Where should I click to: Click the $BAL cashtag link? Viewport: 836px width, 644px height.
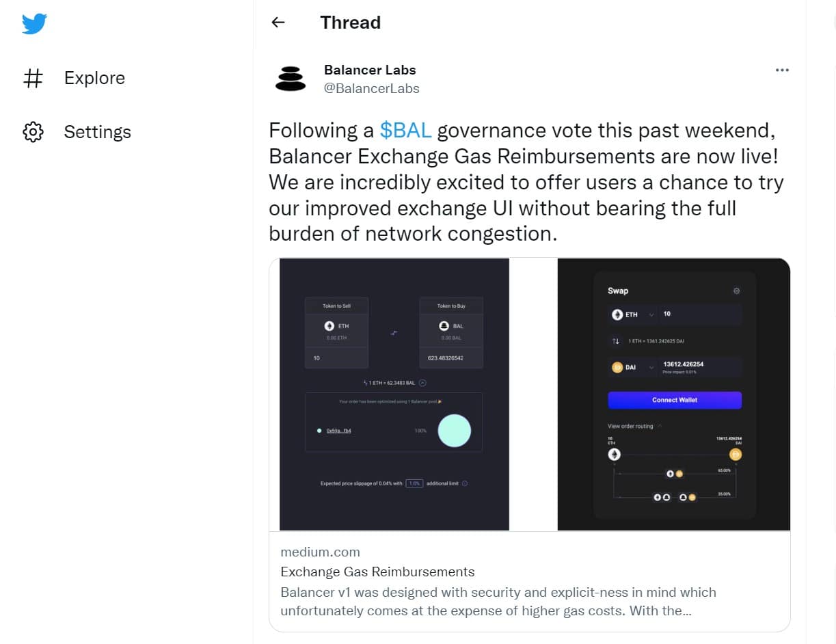coord(406,130)
